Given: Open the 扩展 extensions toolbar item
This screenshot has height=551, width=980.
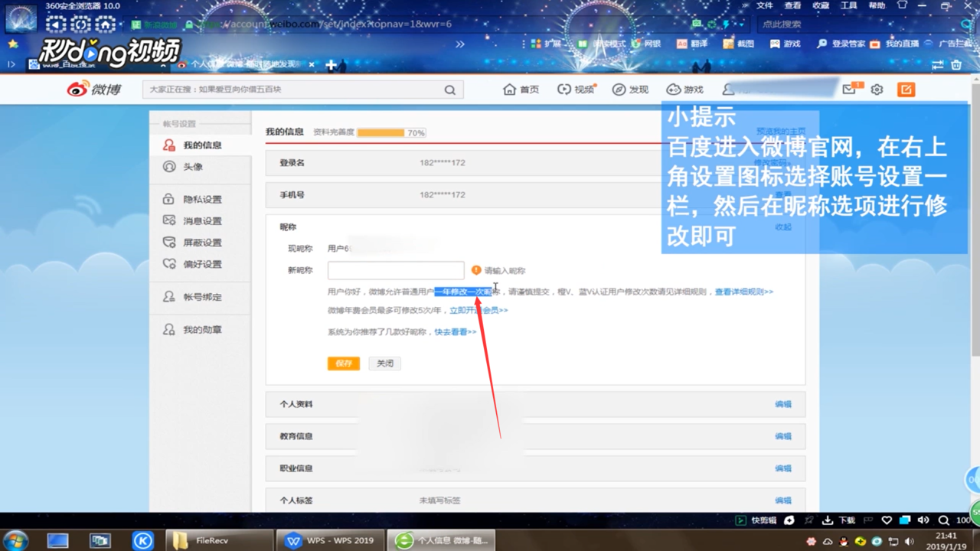Looking at the screenshot, I should (547, 44).
